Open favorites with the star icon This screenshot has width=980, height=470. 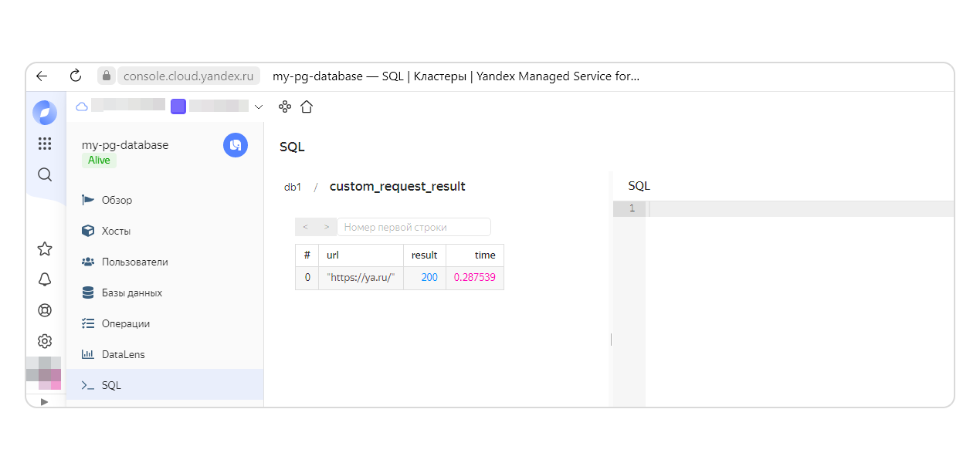click(45, 249)
